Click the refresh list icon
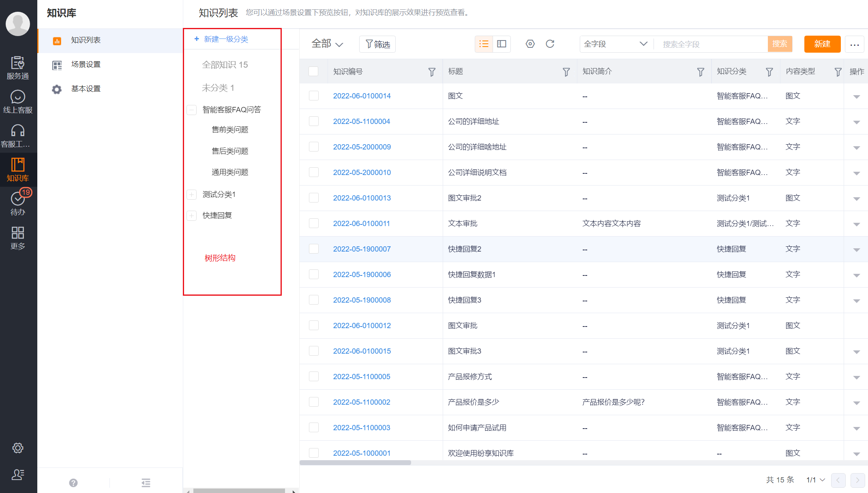This screenshot has height=493, width=868. click(550, 44)
